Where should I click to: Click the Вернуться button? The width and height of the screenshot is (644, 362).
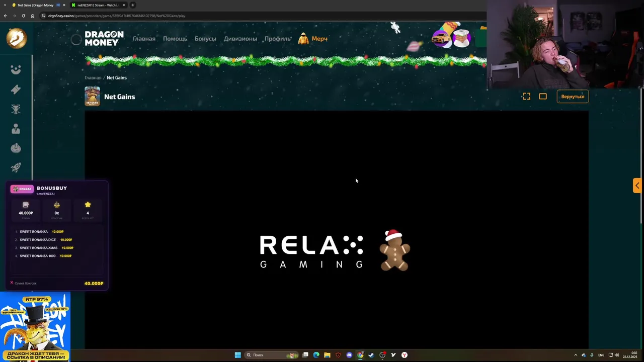point(573,97)
